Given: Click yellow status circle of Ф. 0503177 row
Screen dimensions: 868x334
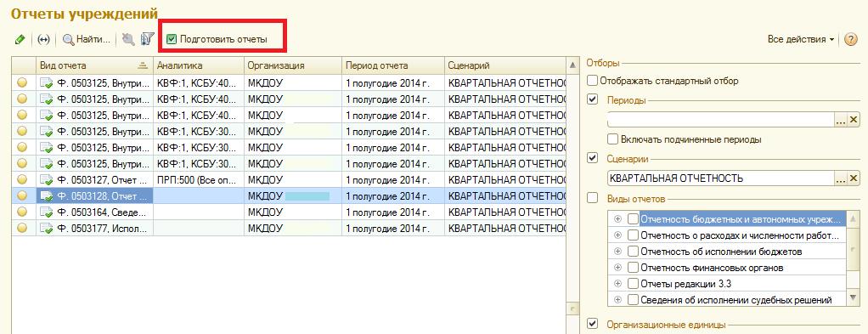Looking at the screenshot, I should [23, 228].
